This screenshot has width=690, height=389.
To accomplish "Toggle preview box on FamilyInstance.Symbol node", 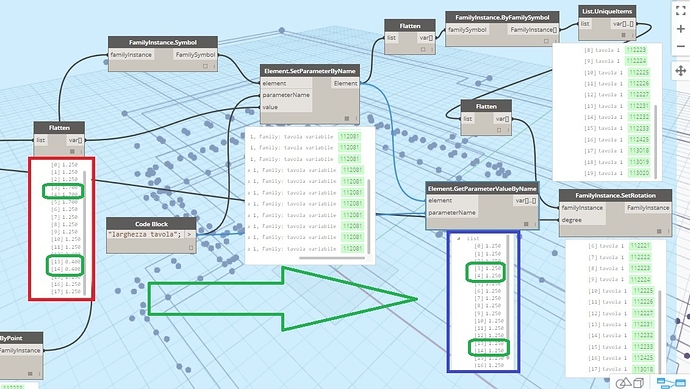I will click(205, 66).
